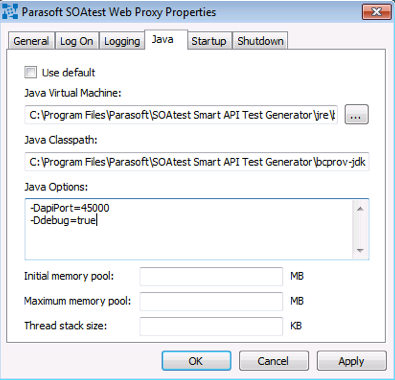Select the Maximum memory pool field
Image resolution: width=395 pixels, height=380 pixels.
click(x=211, y=301)
